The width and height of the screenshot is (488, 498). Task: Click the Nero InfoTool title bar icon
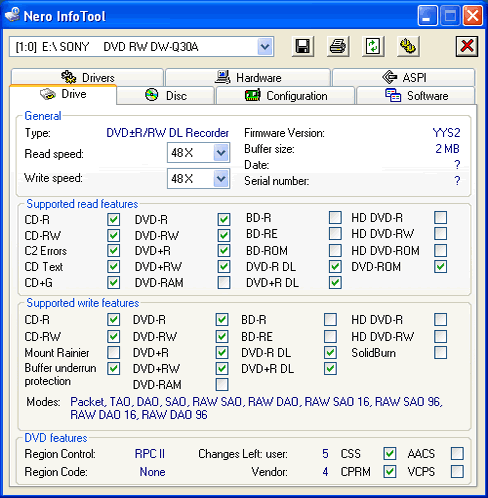coord(12,15)
